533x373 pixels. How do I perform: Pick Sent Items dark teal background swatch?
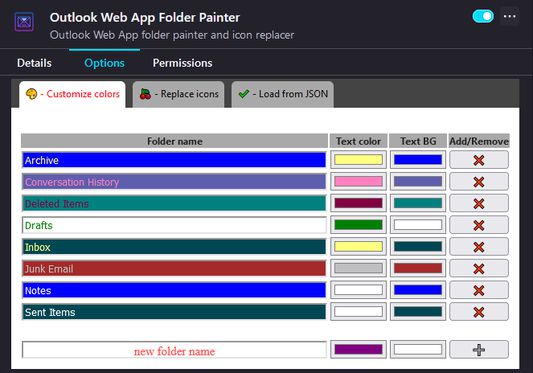click(x=418, y=312)
